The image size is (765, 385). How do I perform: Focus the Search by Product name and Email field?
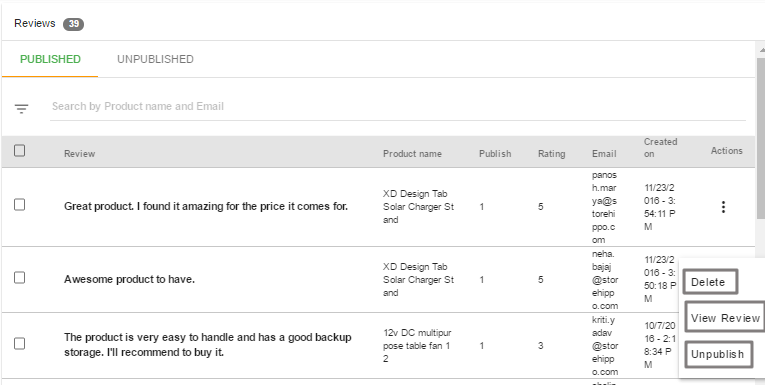point(398,106)
